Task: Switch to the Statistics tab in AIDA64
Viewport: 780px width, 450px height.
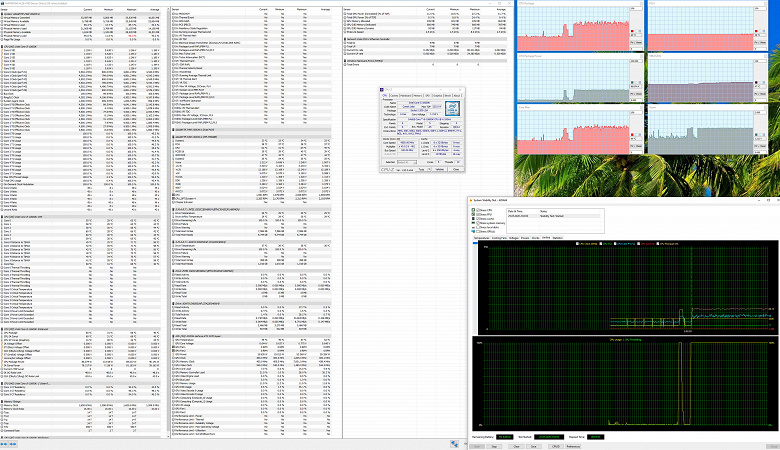Action: point(558,238)
